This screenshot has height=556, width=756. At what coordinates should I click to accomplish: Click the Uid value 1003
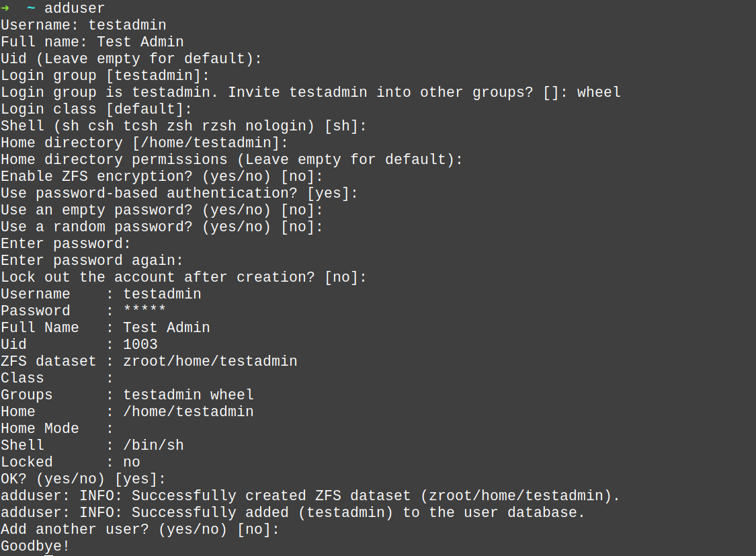(140, 344)
